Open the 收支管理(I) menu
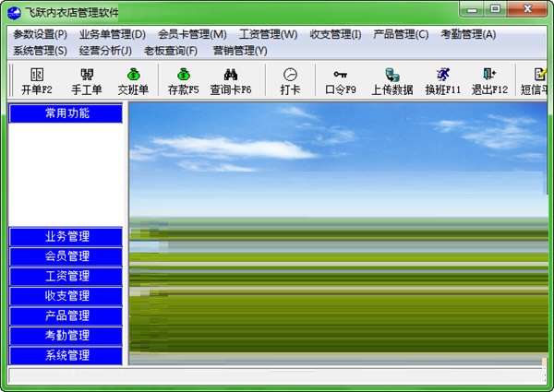The height and width of the screenshot is (392, 554). [x=335, y=34]
